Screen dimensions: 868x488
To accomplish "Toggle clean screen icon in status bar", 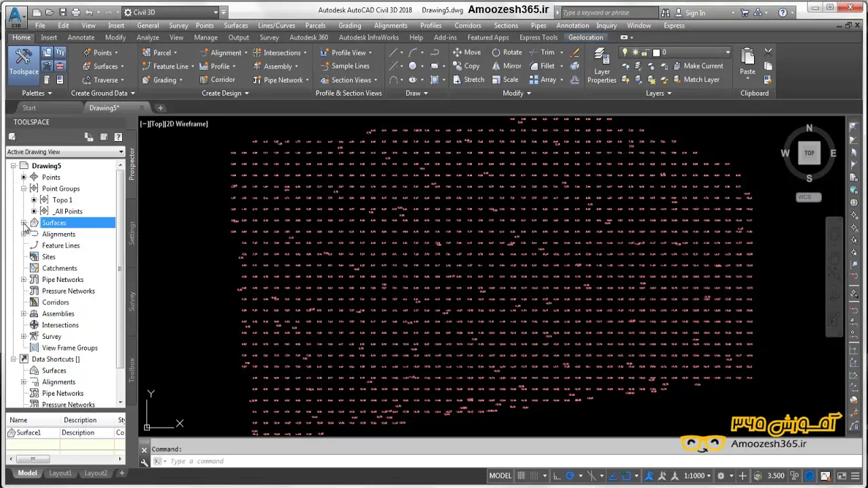I will point(842,476).
